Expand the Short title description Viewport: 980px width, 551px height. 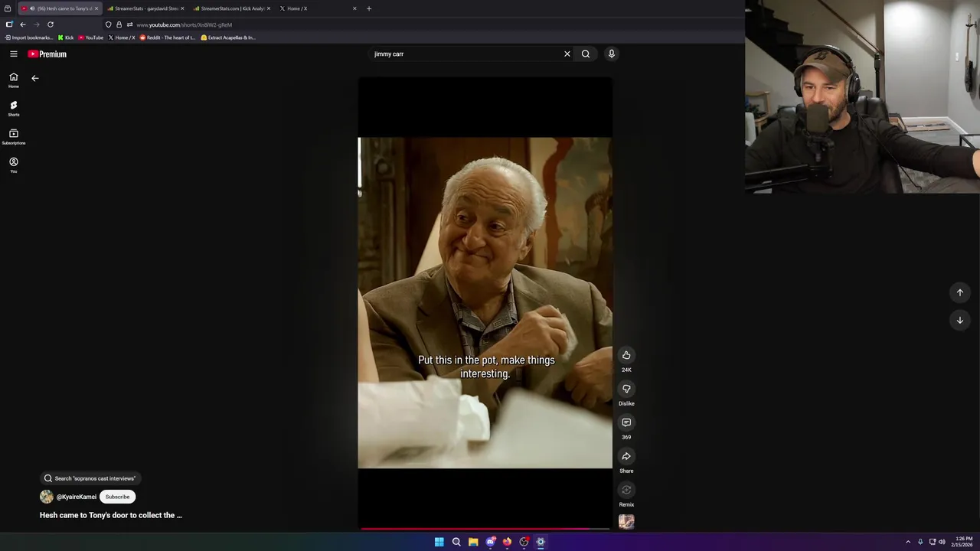(111, 515)
